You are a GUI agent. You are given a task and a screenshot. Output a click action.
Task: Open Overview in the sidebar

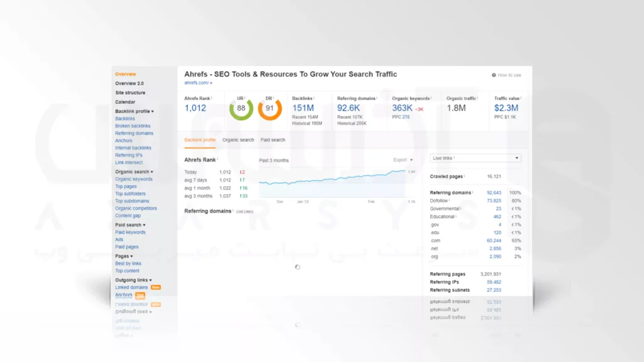tap(125, 74)
